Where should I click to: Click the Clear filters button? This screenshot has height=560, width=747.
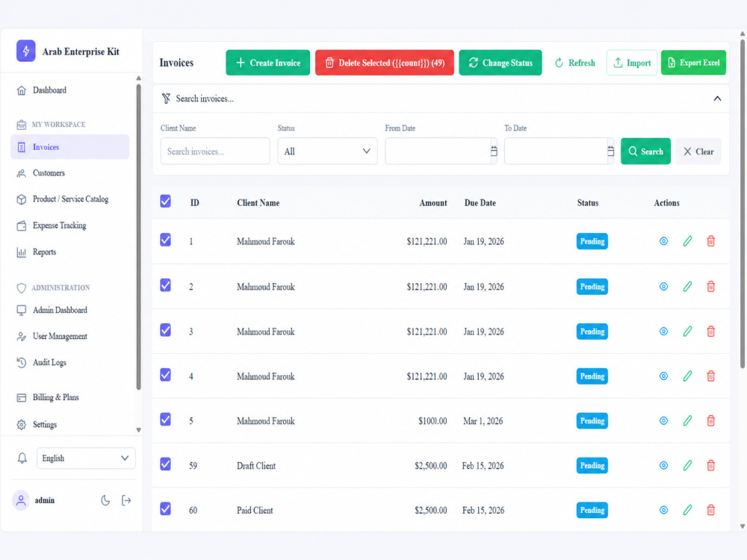point(698,151)
